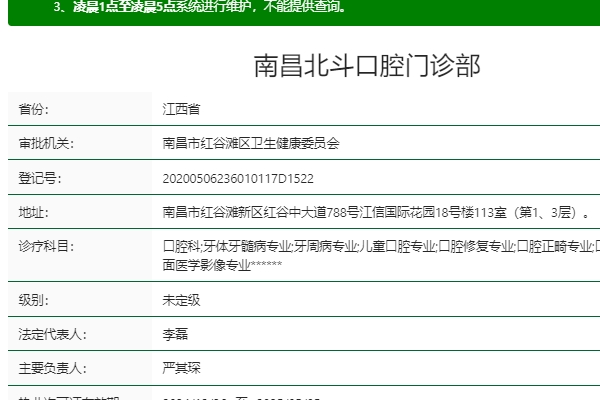The image size is (600, 400).
Task: Click the 登记号 label
Action: point(40,178)
